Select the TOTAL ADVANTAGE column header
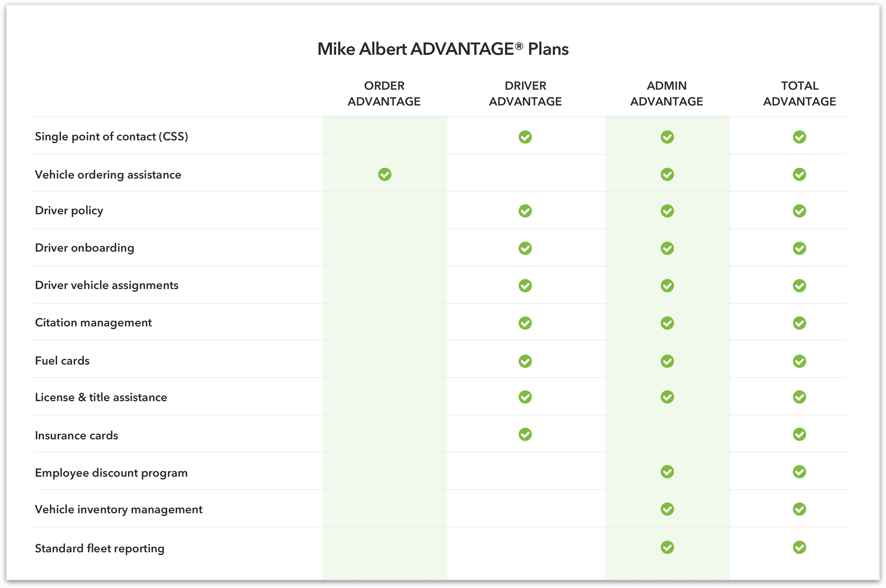This screenshot has height=588, width=886. pos(799,93)
